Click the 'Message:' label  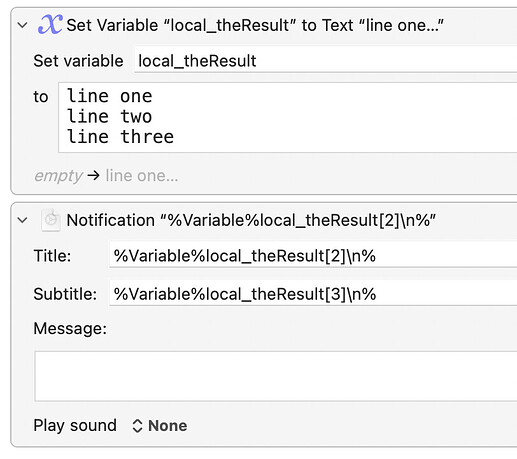tap(70, 329)
